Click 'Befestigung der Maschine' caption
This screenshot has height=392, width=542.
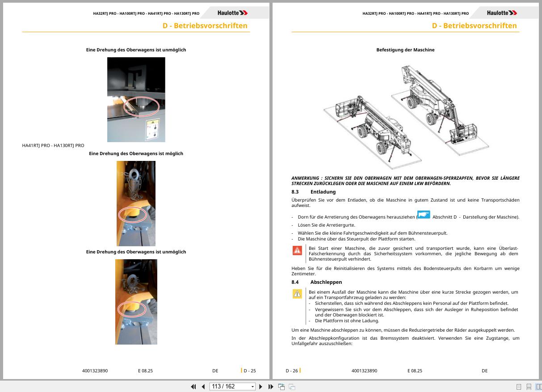tap(405, 50)
